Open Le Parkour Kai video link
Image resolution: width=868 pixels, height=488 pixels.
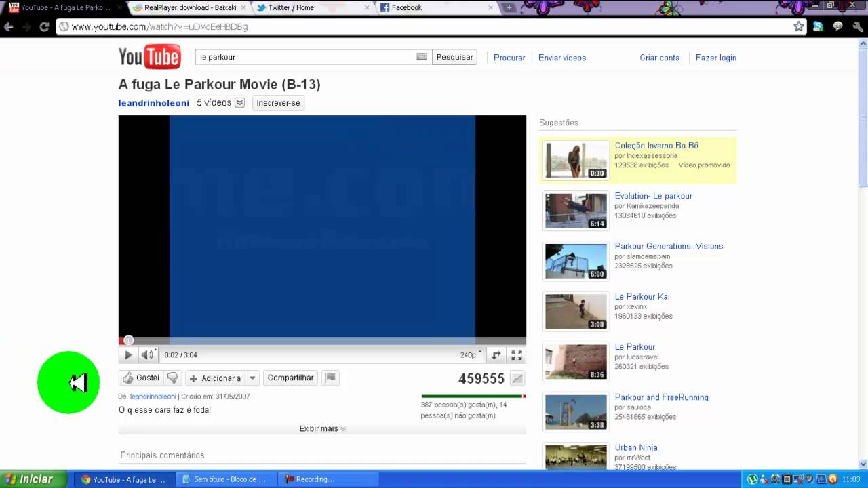pos(642,296)
